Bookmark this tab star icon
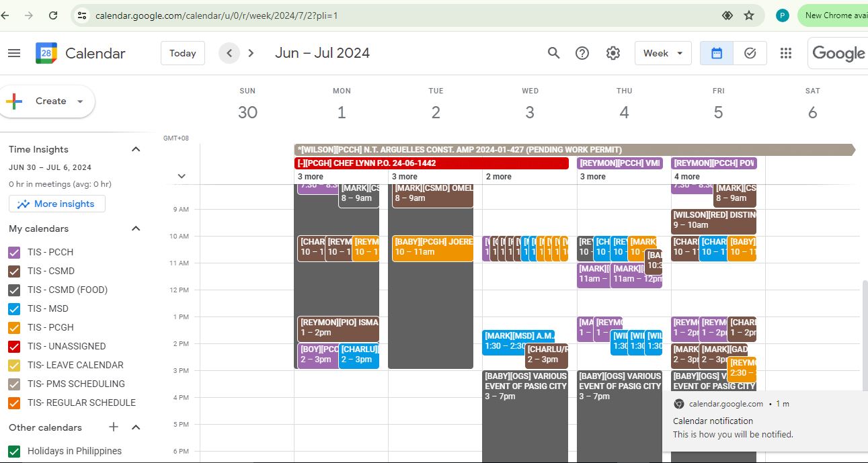Image resolution: width=868 pixels, height=463 pixels. (749, 15)
